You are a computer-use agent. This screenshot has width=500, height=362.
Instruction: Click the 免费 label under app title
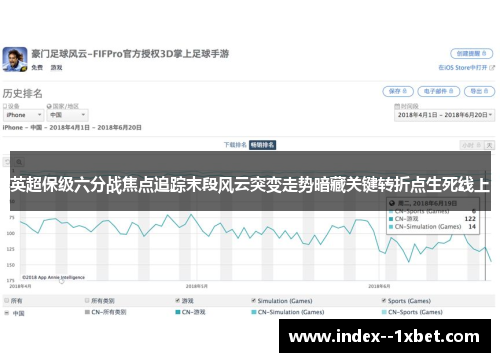point(37,68)
